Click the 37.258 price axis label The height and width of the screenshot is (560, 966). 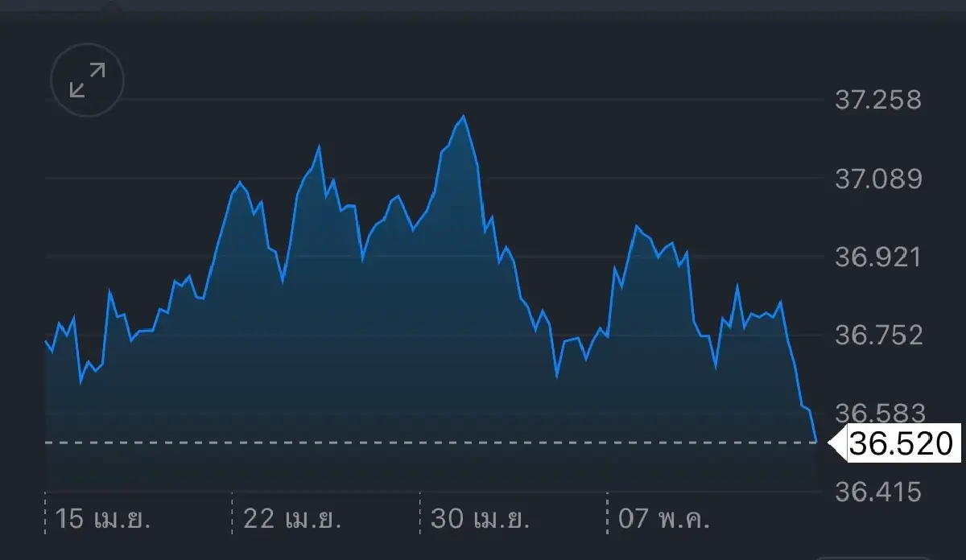click(878, 101)
